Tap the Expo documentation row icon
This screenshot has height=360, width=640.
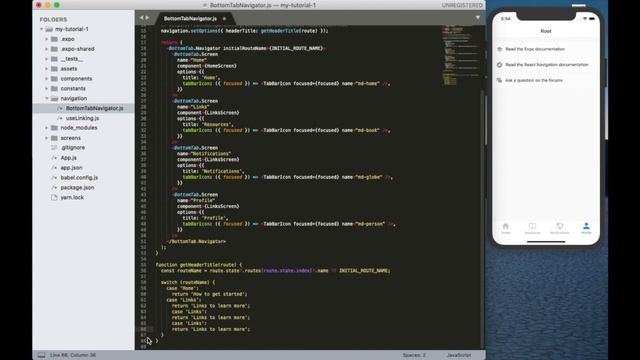click(x=500, y=49)
